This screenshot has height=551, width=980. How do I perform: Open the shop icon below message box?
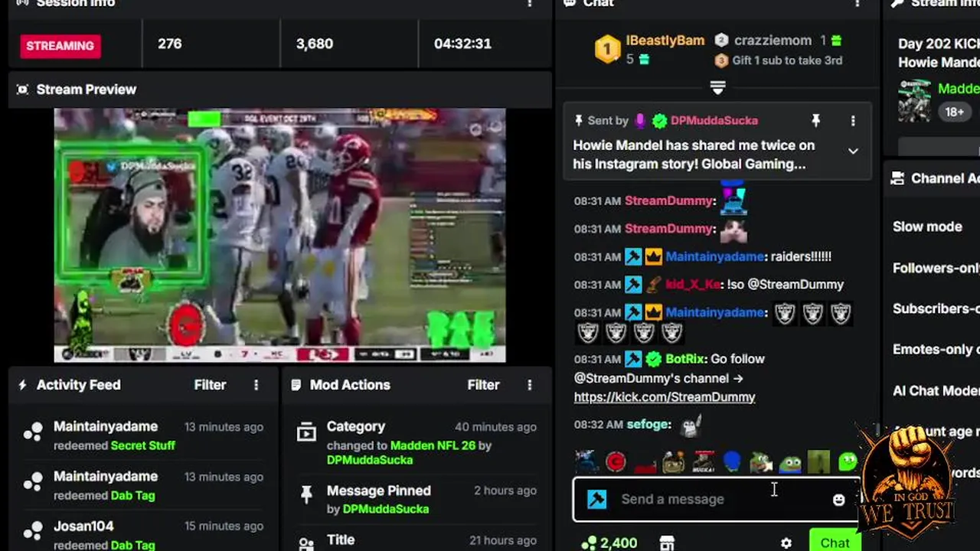[667, 543]
